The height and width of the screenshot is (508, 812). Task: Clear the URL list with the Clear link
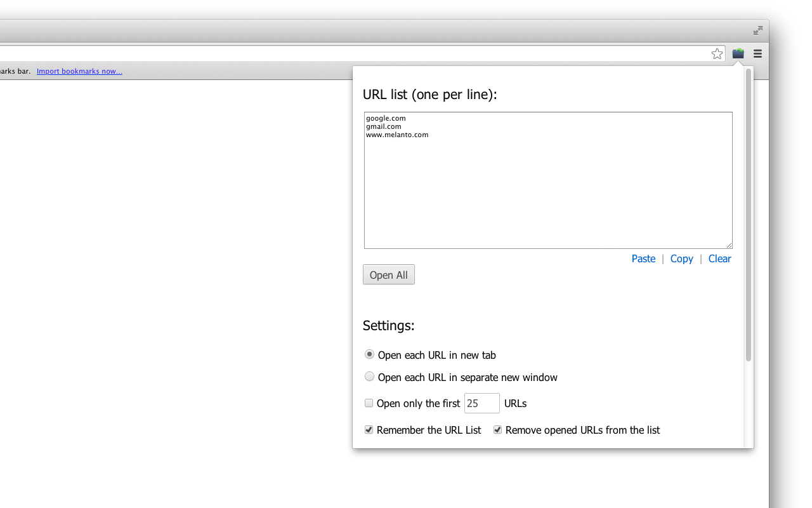[719, 258]
